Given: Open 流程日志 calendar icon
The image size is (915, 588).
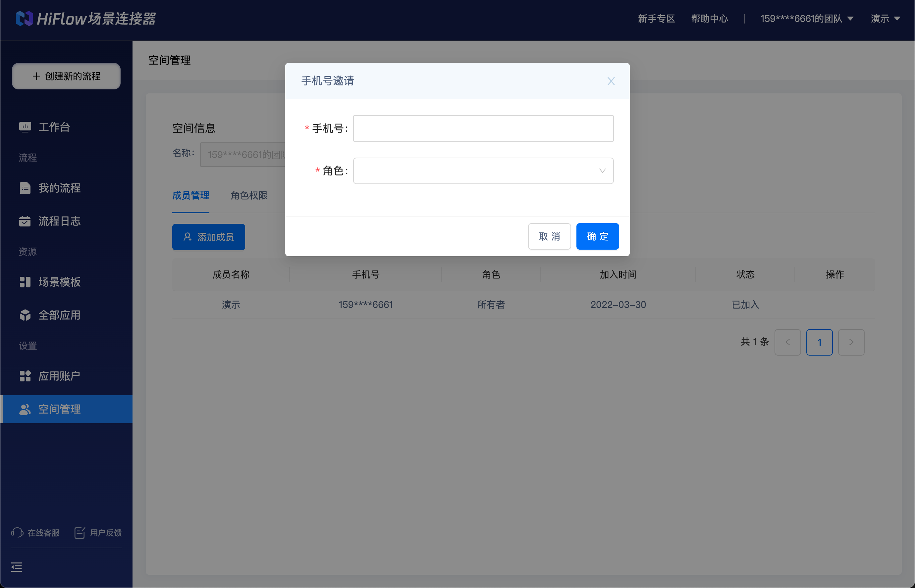Looking at the screenshot, I should click(25, 221).
